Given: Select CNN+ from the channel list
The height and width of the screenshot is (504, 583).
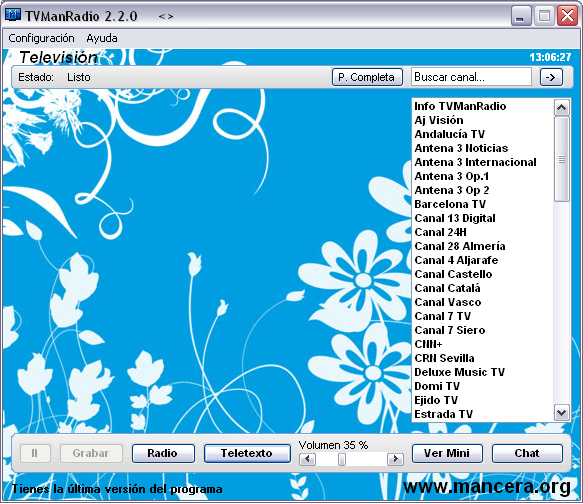Looking at the screenshot, I should tap(428, 344).
